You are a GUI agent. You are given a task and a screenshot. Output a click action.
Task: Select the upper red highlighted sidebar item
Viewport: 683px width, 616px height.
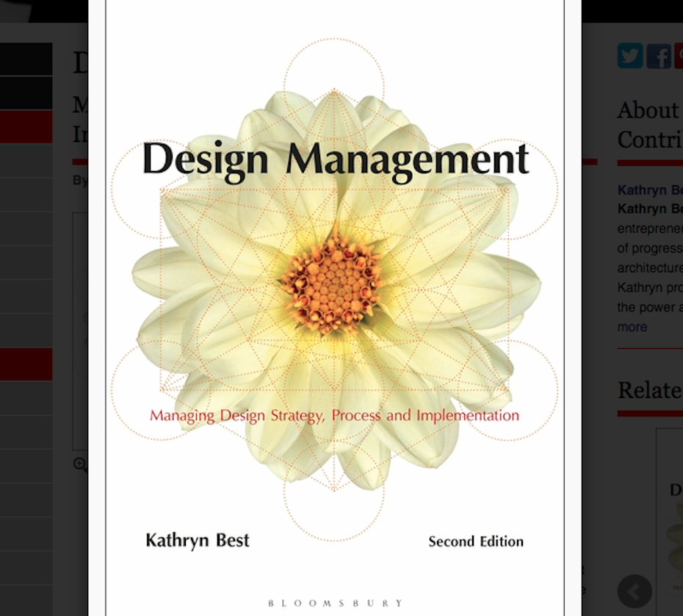(x=26, y=126)
